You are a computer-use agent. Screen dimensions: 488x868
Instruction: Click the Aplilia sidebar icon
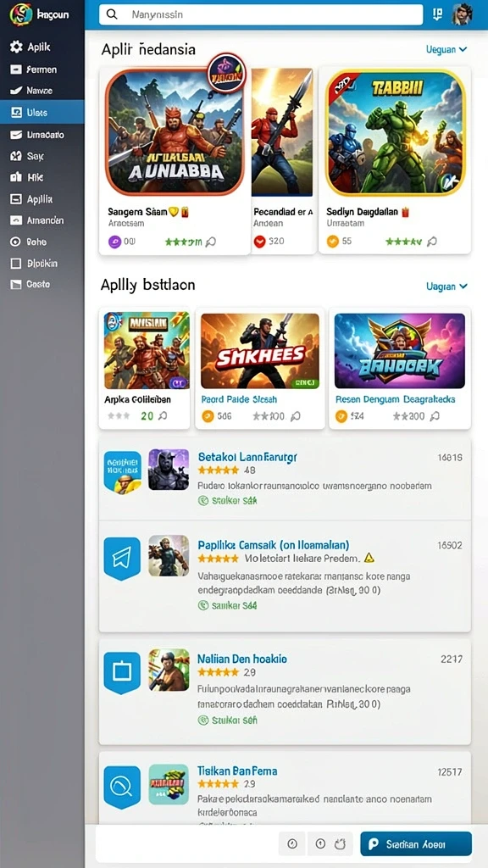pos(16,199)
